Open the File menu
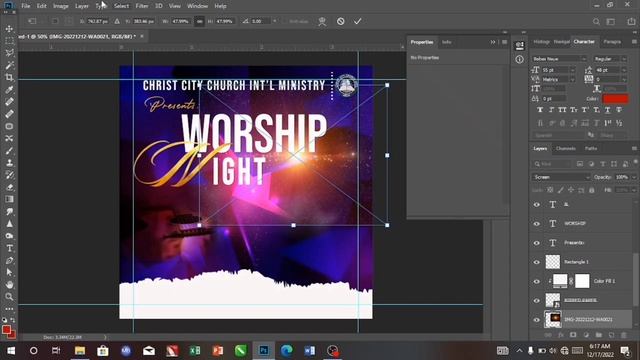640x360 pixels. [25, 6]
